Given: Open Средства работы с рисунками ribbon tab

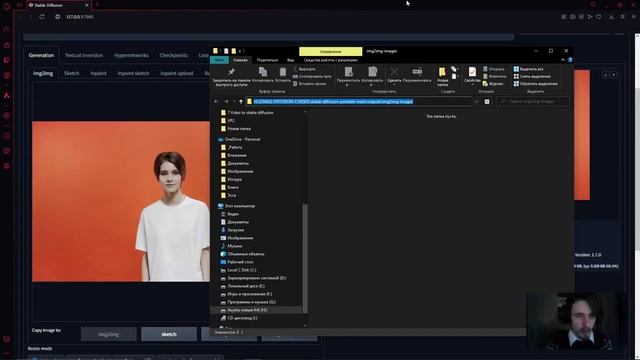Looking at the screenshot, I should point(330,60).
